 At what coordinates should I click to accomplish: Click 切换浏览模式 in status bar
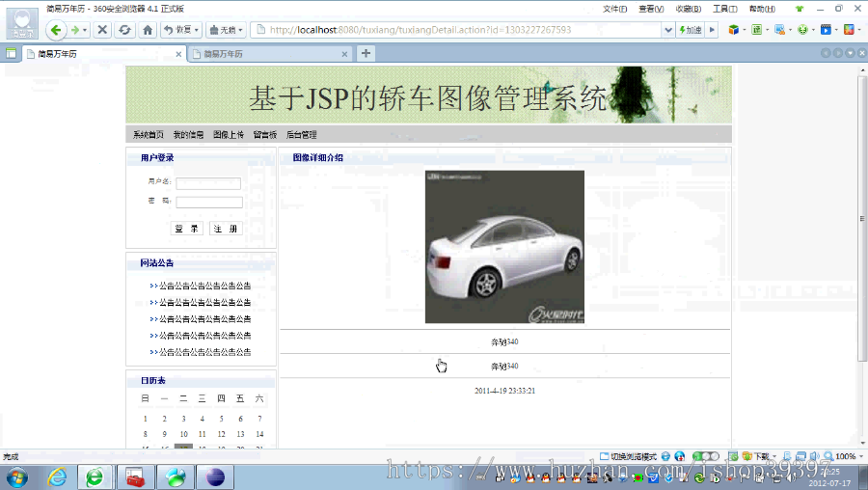click(x=629, y=456)
